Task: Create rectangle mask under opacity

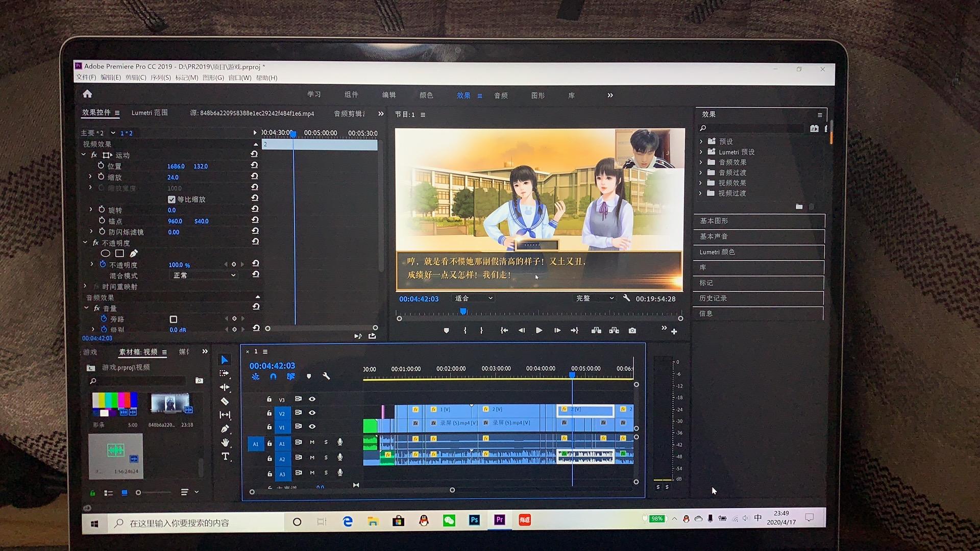Action: 119,253
